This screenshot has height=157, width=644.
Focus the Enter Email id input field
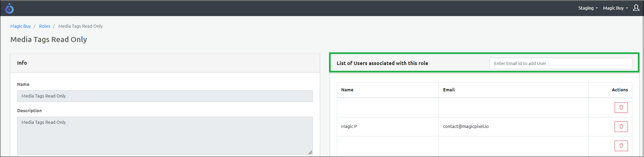561,64
